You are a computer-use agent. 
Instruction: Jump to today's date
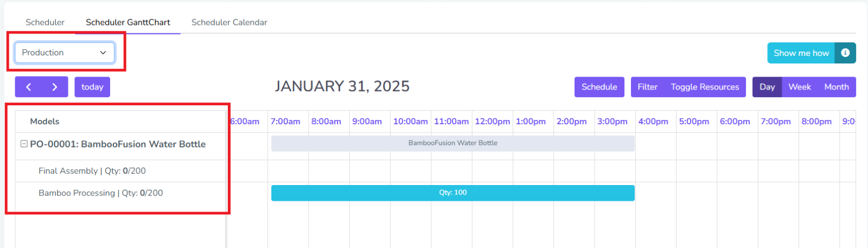[92, 87]
